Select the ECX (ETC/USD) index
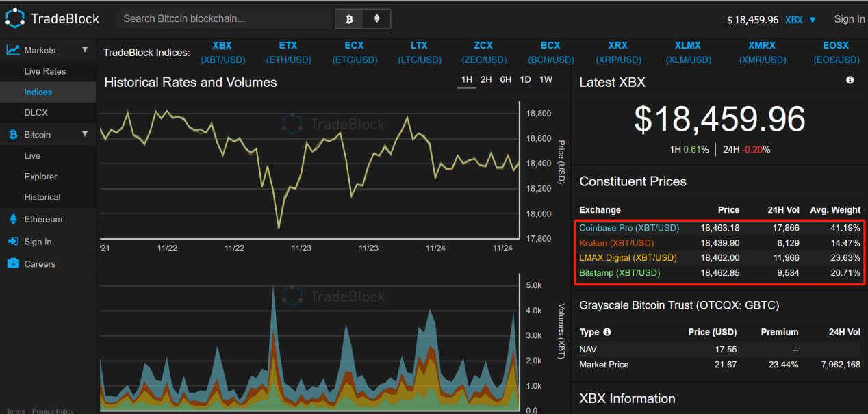 coord(354,53)
